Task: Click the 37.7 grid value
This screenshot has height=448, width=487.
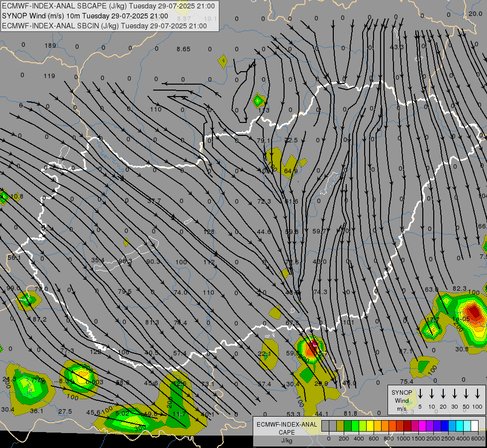Action: (x=154, y=201)
